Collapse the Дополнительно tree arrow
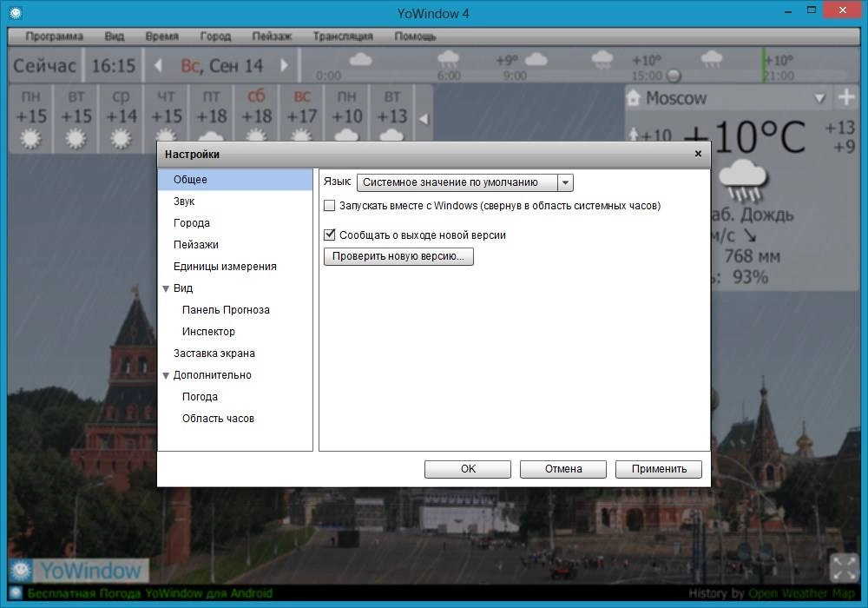Screen dimensions: 868x608 166,375
